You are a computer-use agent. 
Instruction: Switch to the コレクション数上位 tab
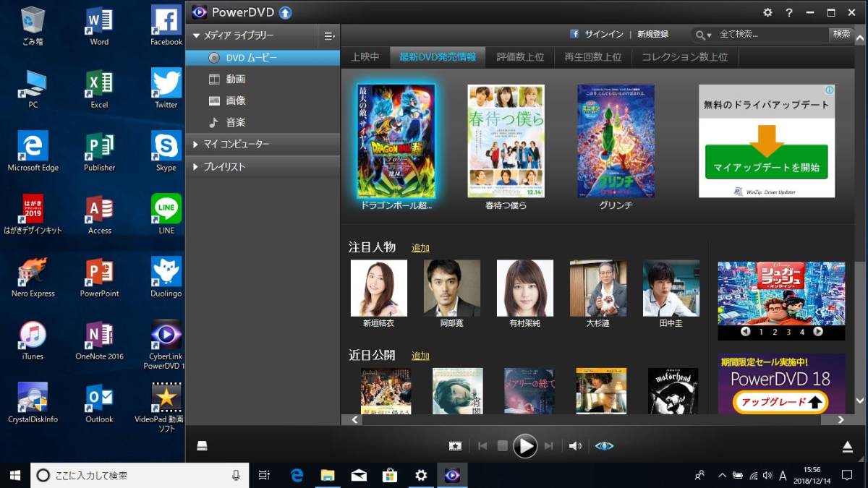(684, 56)
